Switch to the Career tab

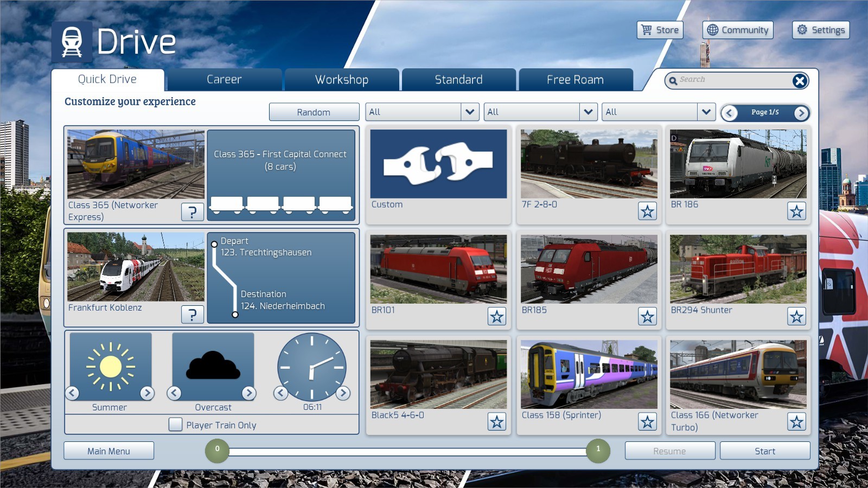tap(224, 80)
